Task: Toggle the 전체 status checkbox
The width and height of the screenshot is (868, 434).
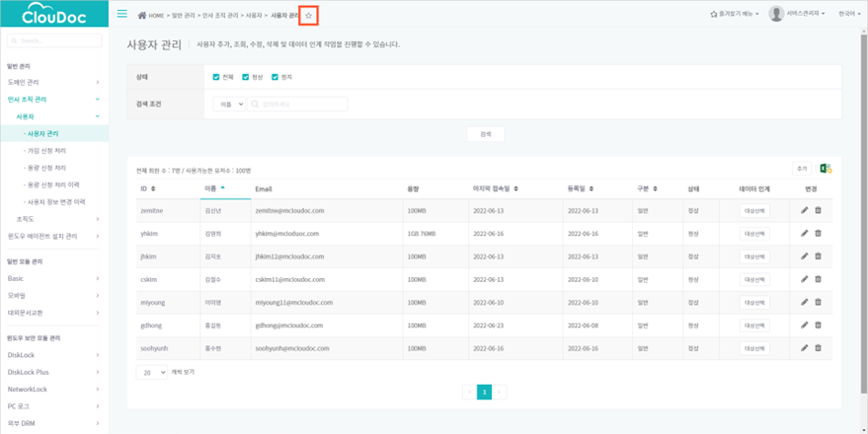Action: (x=216, y=77)
